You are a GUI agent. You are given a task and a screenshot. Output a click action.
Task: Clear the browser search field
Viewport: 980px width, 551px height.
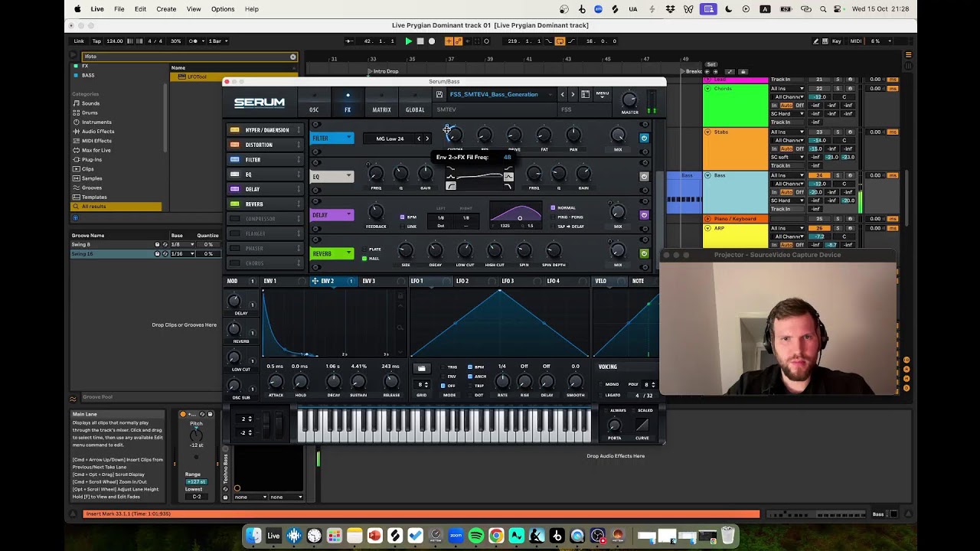(x=292, y=57)
